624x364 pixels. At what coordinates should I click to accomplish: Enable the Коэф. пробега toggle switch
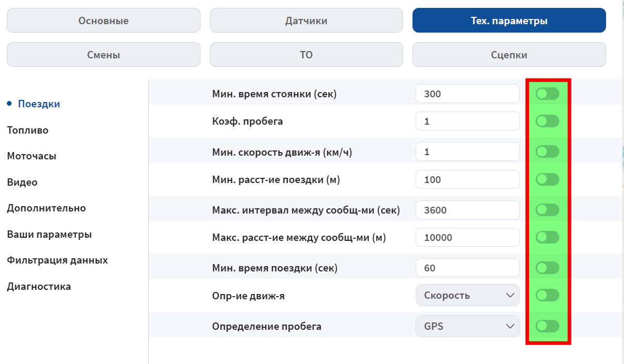(x=547, y=122)
